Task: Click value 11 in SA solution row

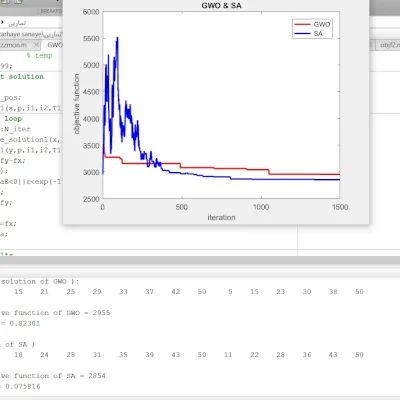Action: [x=228, y=355]
